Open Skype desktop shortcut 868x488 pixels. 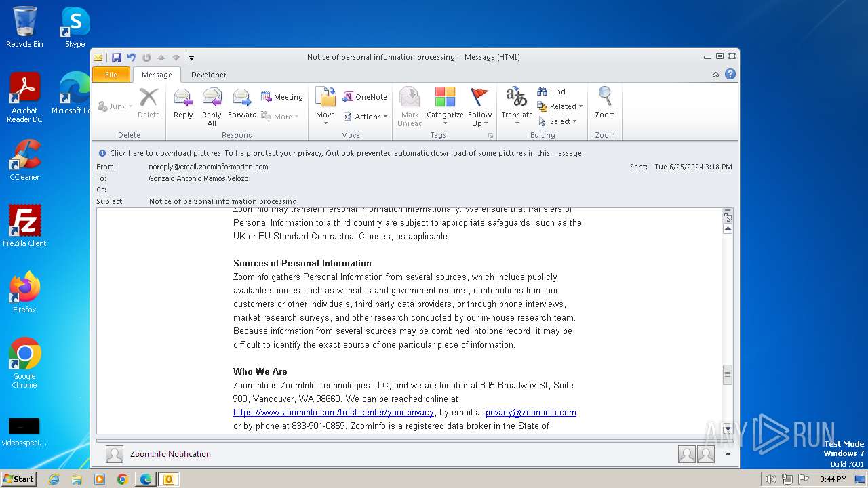(75, 27)
